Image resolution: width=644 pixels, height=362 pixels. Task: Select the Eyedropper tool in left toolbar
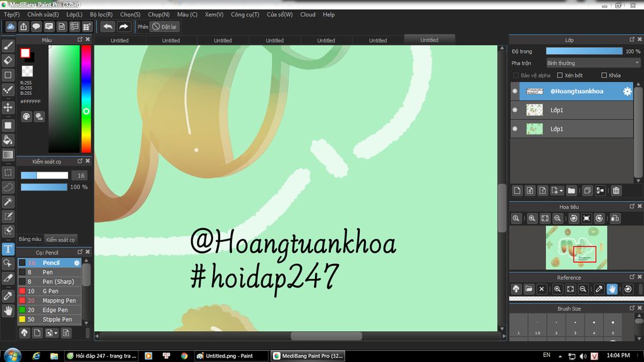[8, 295]
